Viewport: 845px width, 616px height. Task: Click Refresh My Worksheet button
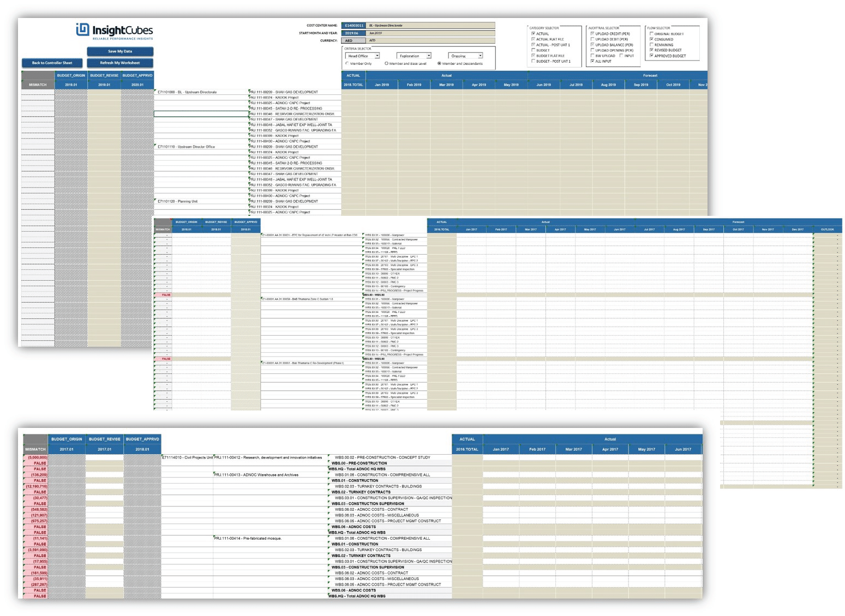[x=120, y=63]
